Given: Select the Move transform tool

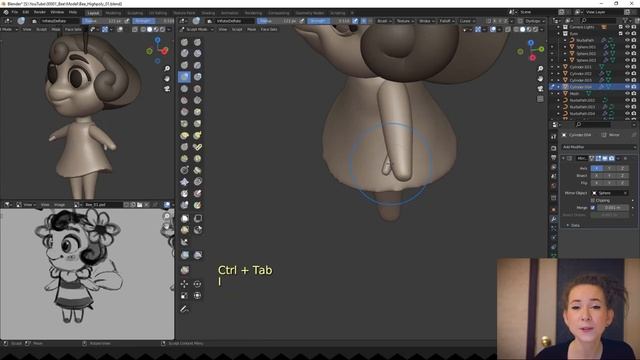Looking at the screenshot, I should pyautogui.click(x=184, y=284).
